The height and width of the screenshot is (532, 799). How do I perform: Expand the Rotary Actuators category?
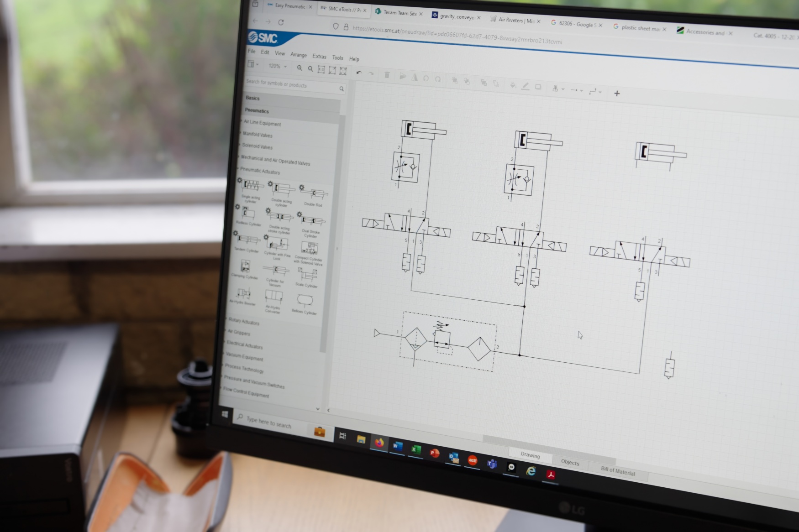[244, 322]
